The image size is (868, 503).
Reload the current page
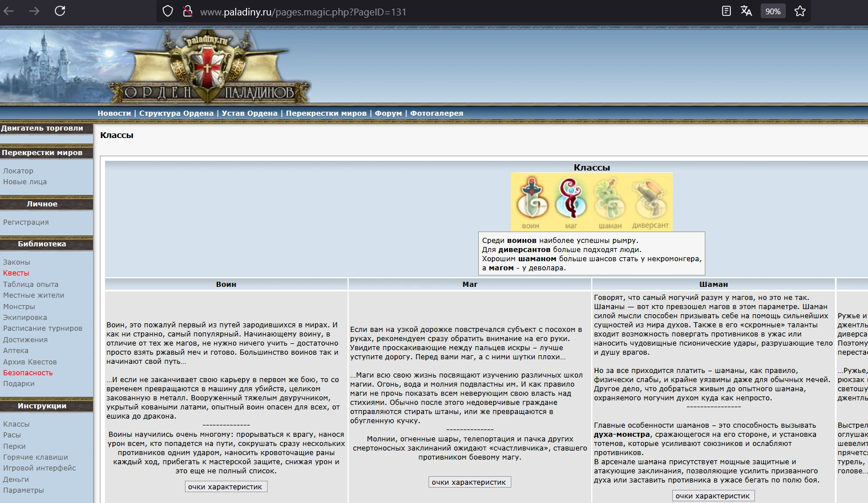[60, 11]
